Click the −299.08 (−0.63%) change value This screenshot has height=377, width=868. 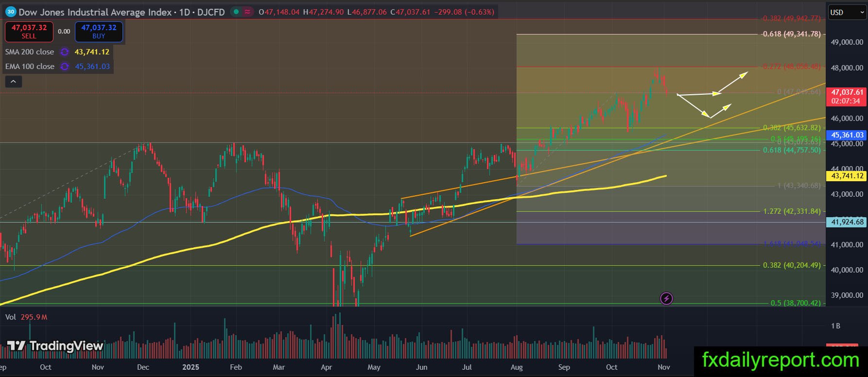pyautogui.click(x=464, y=12)
